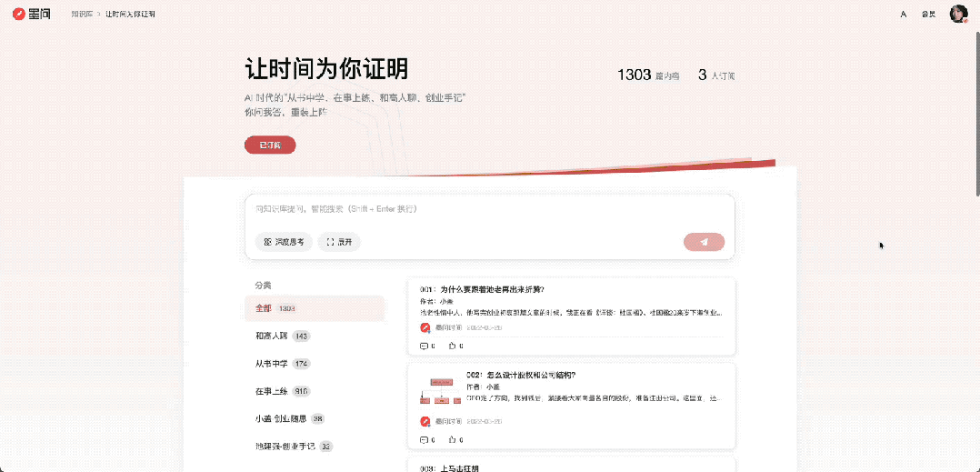Open the 会员 menu item
Image resolution: width=980 pixels, height=472 pixels.
coord(928,14)
